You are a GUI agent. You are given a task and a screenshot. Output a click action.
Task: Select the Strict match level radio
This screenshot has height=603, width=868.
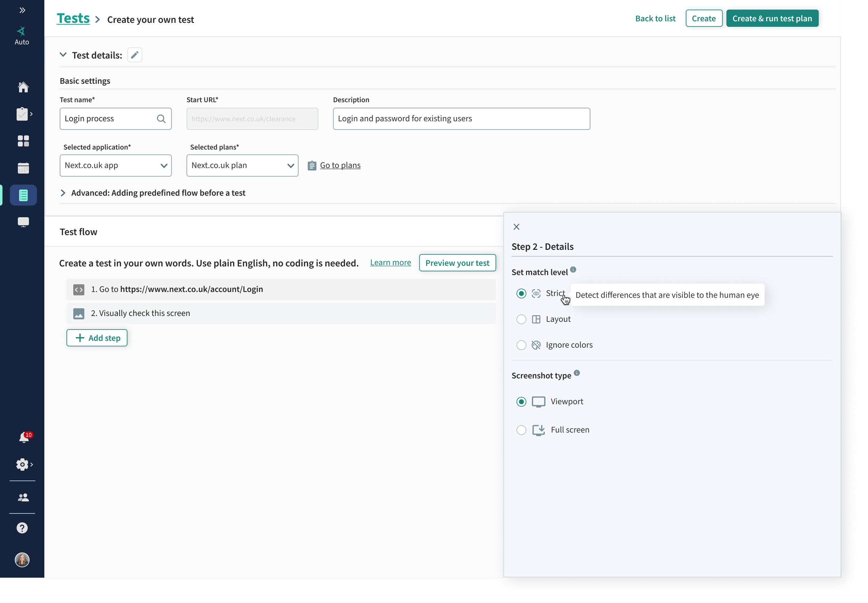coord(521,294)
